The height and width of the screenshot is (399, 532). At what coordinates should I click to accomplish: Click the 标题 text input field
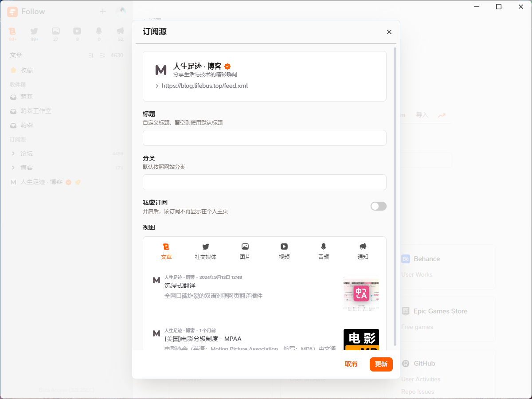coord(264,138)
